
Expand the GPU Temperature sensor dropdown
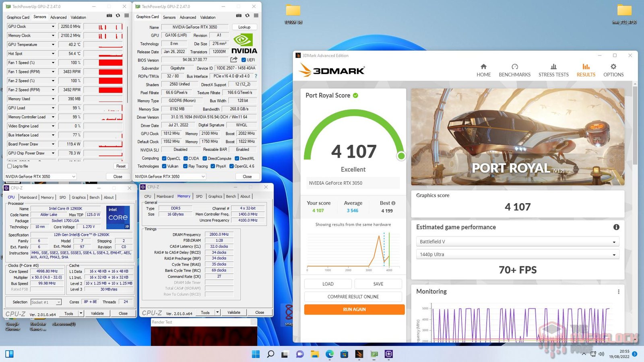point(53,45)
